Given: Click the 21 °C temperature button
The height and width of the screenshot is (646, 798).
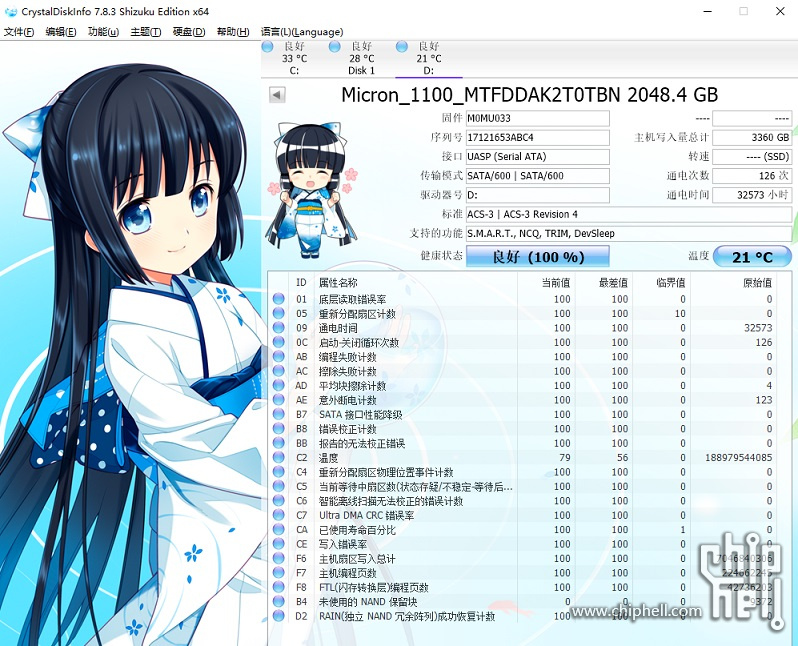Looking at the screenshot, I should 752,256.
